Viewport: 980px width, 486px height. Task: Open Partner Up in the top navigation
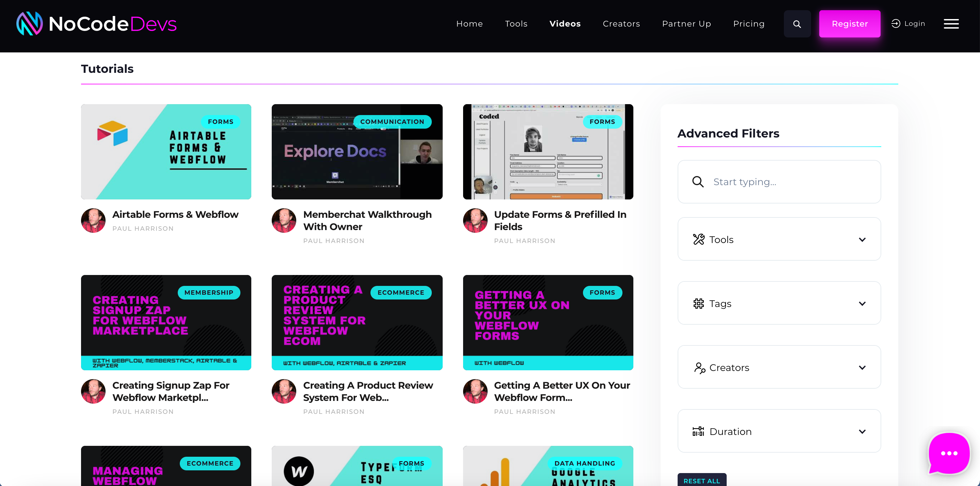pyautogui.click(x=686, y=23)
